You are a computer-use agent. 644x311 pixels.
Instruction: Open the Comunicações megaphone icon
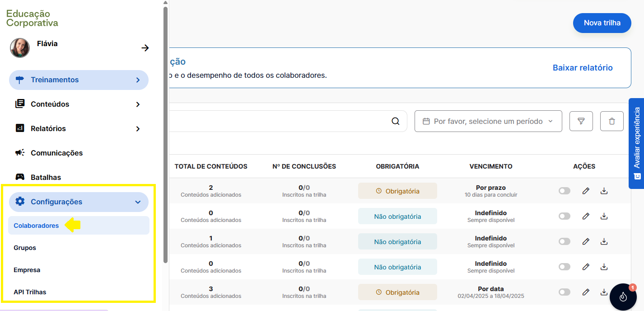20,153
